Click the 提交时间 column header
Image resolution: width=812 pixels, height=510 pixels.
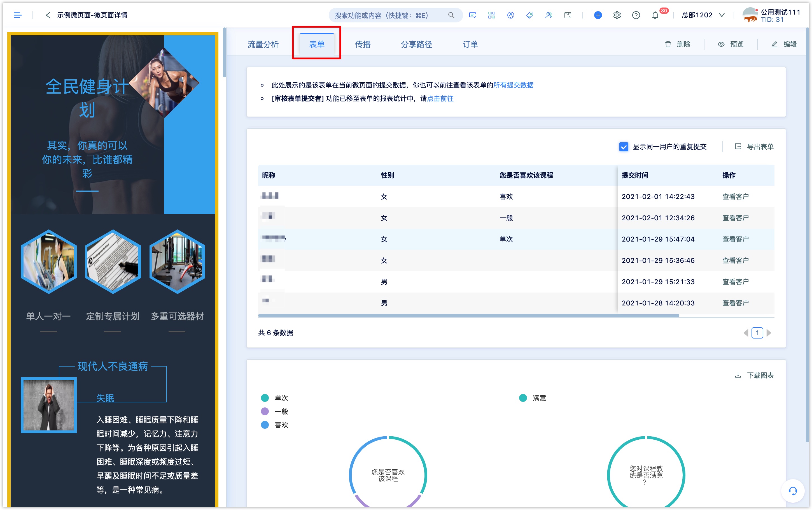(635, 175)
